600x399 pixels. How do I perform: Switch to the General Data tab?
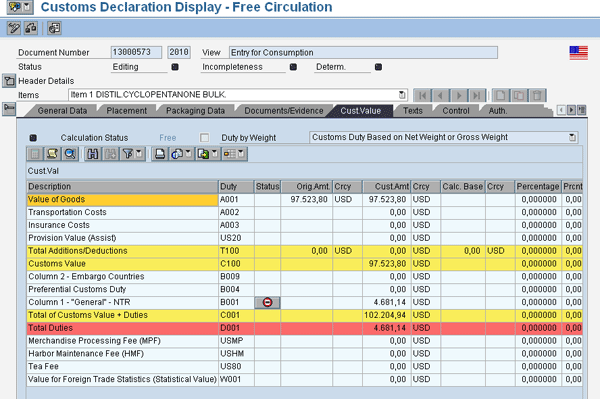62,111
